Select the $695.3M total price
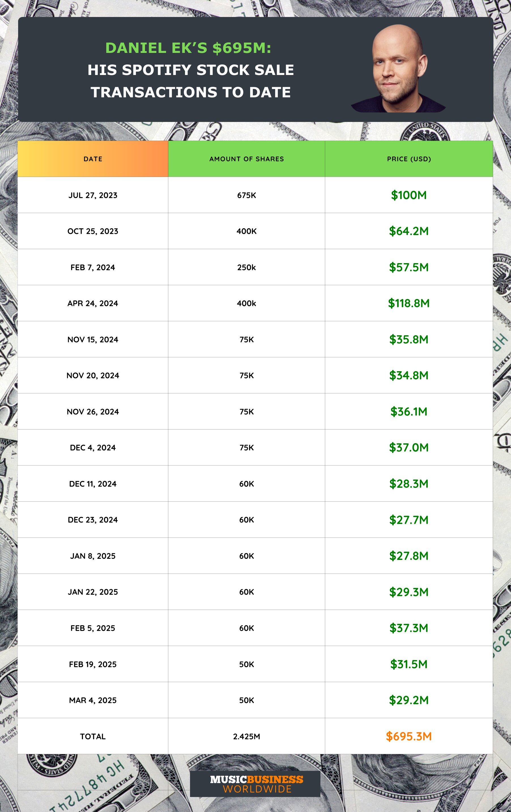Viewport: 511px width, 812px height. tap(409, 736)
